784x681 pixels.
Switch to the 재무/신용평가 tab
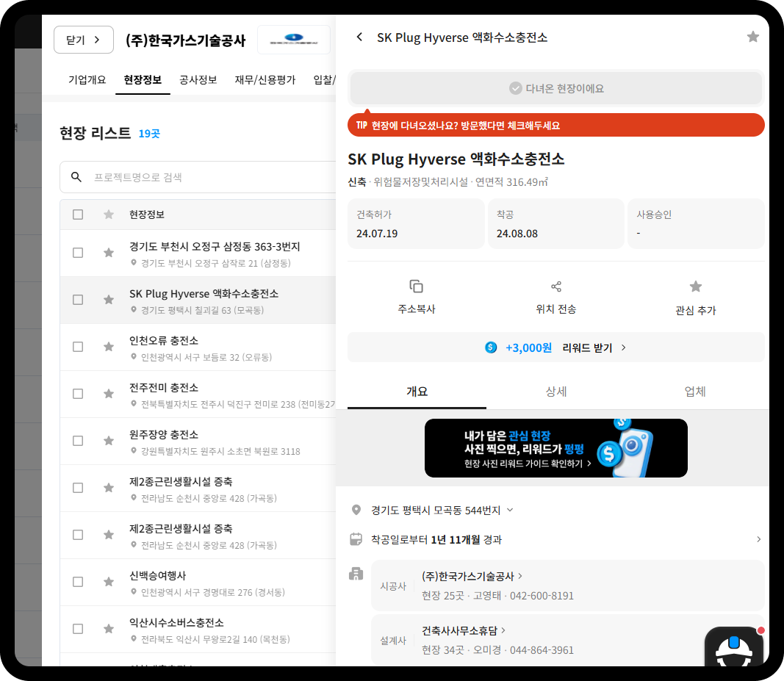(x=265, y=80)
